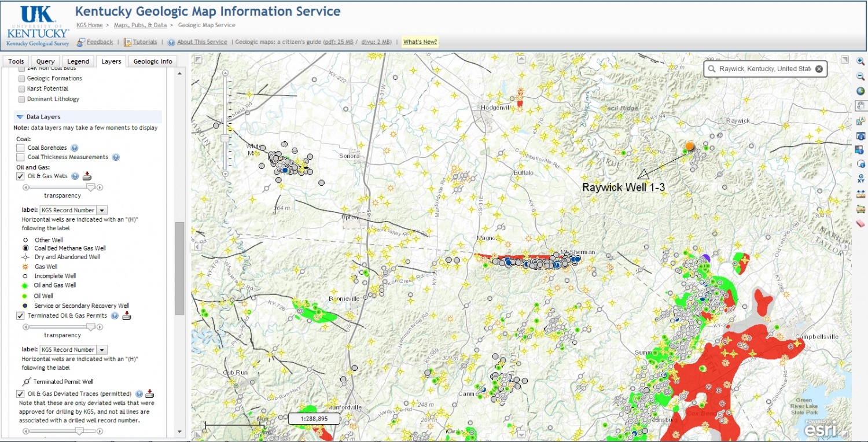
Task: Click the globe full extent icon
Action: tap(860, 91)
